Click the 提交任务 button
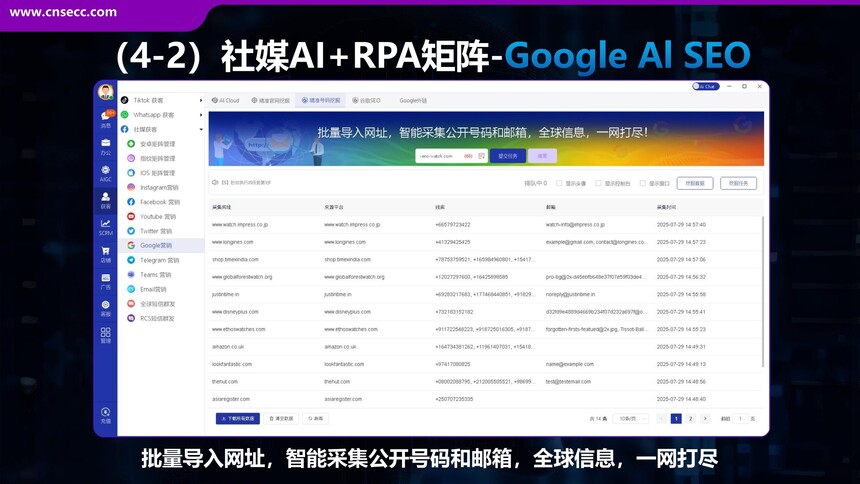 (507, 156)
